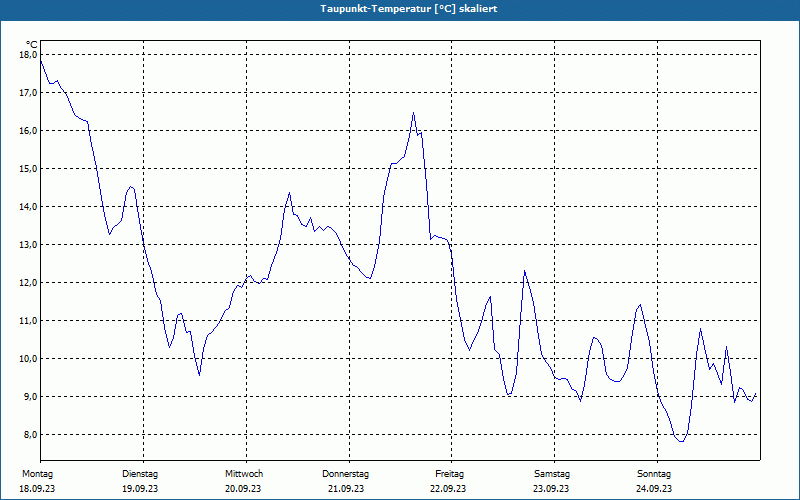Click the chart title 'Taupunkt-Temperatur [°C] skaliert'
This screenshot has height=500, width=800.
click(409, 9)
